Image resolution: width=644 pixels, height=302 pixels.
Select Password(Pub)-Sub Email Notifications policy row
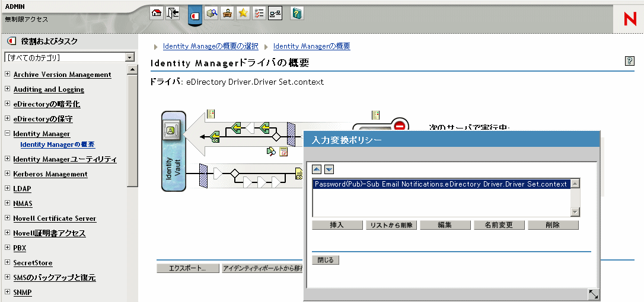pyautogui.click(x=441, y=184)
